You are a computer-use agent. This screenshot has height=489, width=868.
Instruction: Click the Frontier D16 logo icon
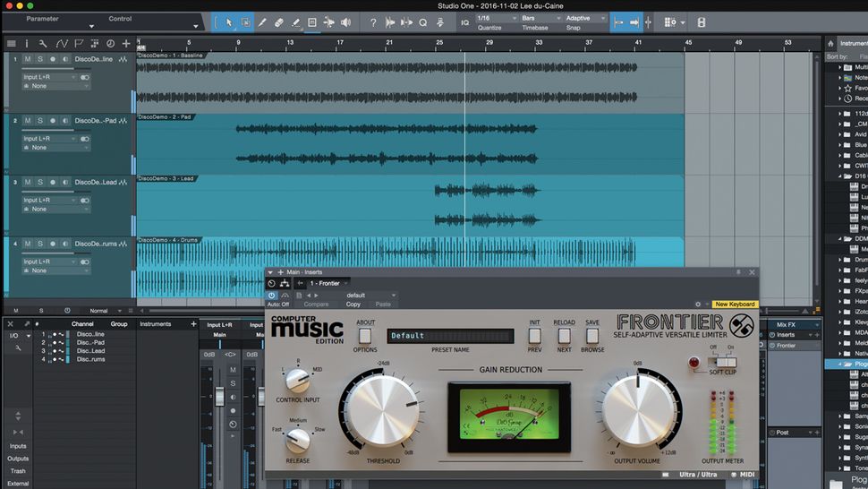[x=742, y=326]
